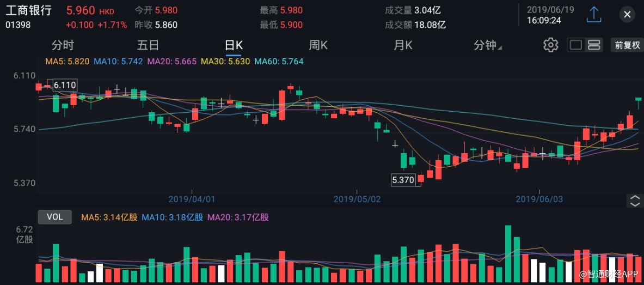The height and width of the screenshot is (285, 644).
Task: Tap the MA60: 5.764 indicator label
Action: 279,62
